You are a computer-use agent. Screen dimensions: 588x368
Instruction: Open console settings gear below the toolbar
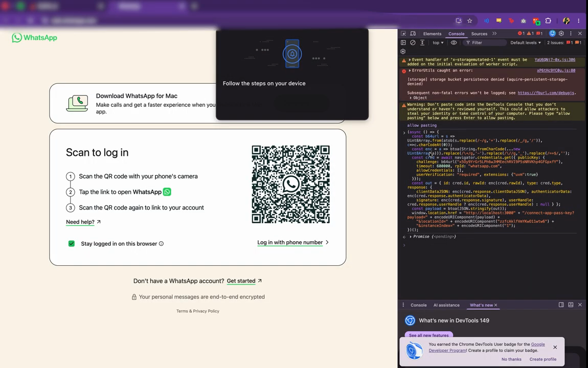click(x=403, y=51)
